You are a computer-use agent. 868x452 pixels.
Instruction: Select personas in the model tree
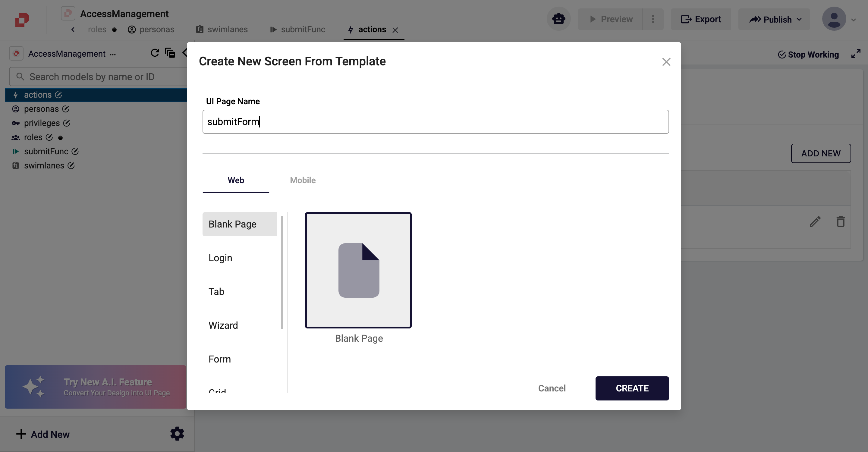(x=41, y=109)
